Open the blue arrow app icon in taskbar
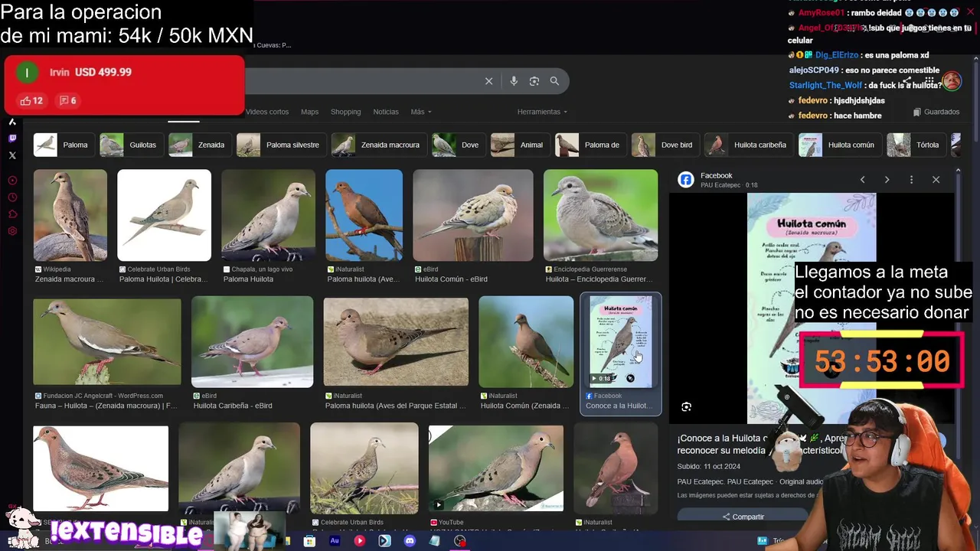The width and height of the screenshot is (980, 551). (x=384, y=540)
